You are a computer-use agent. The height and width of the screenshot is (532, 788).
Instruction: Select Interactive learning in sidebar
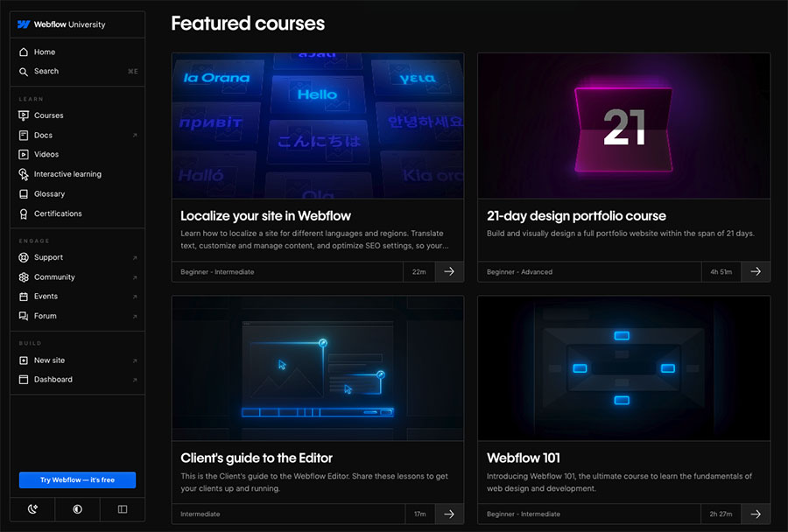(x=77, y=174)
